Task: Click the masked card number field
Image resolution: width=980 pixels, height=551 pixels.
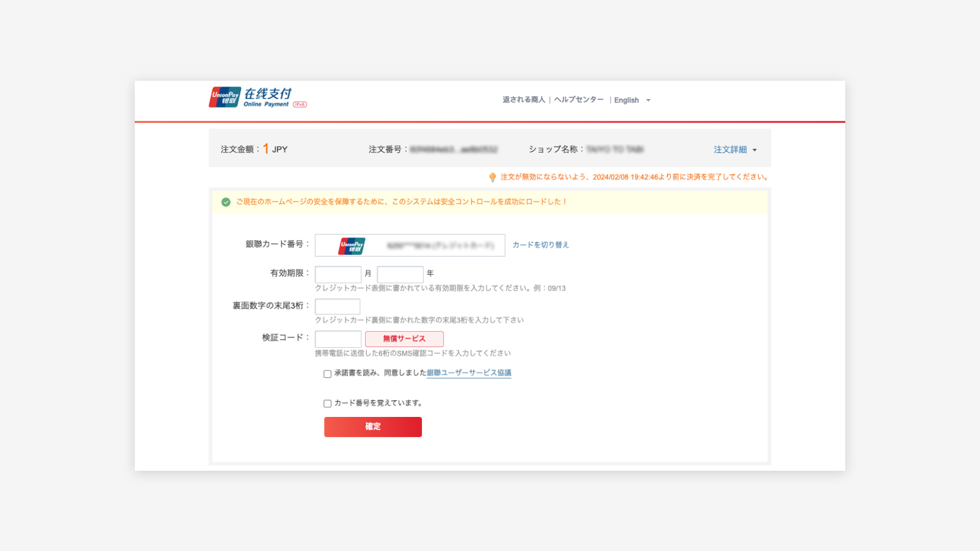Action: click(410, 246)
